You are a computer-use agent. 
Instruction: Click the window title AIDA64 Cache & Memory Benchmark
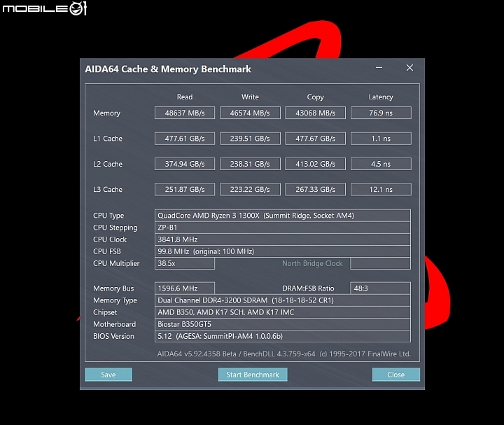tap(168, 69)
